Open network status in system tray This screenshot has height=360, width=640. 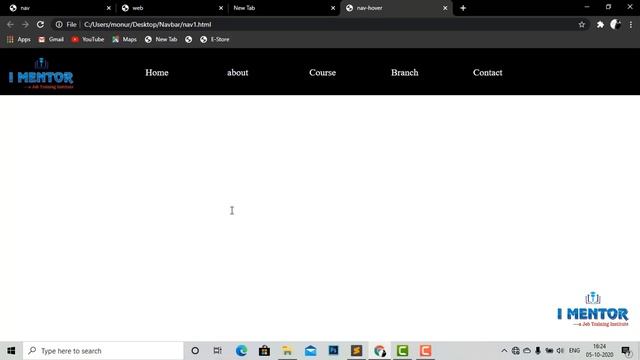click(x=516, y=351)
